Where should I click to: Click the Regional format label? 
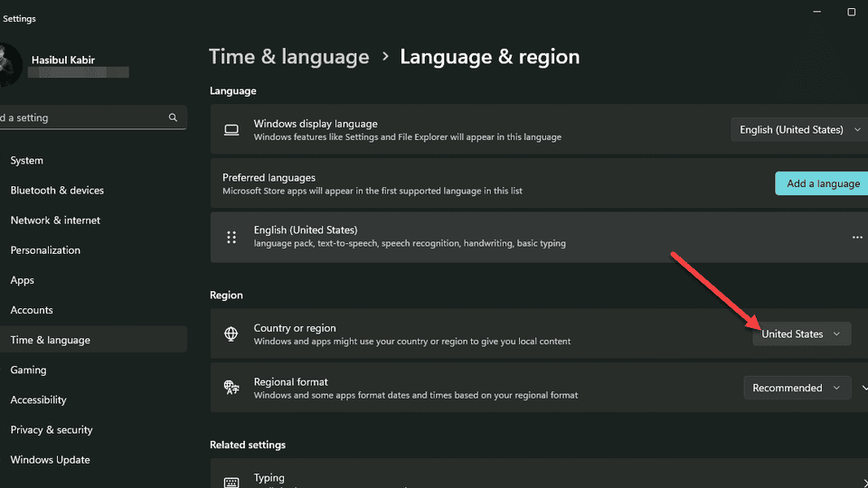pyautogui.click(x=290, y=381)
